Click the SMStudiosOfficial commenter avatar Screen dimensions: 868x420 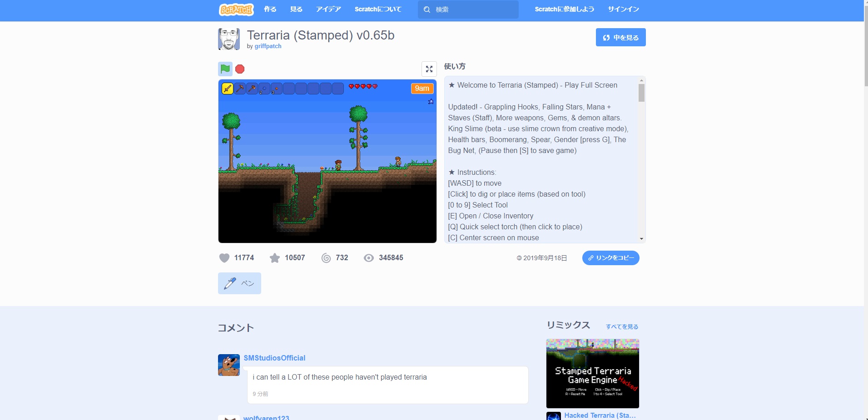pyautogui.click(x=229, y=365)
